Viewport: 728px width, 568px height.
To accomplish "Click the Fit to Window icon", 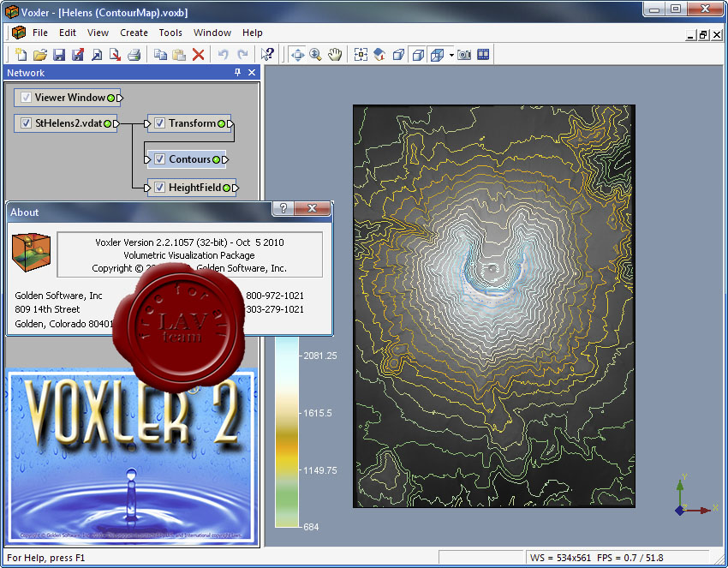I will pyautogui.click(x=361, y=55).
